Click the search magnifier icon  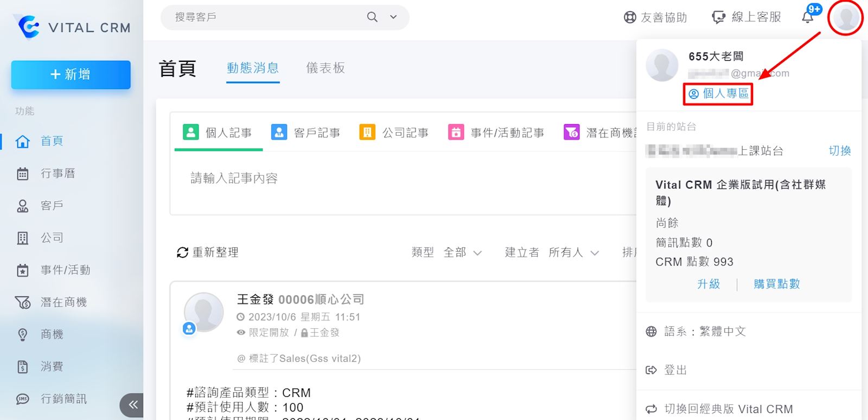pyautogui.click(x=372, y=17)
